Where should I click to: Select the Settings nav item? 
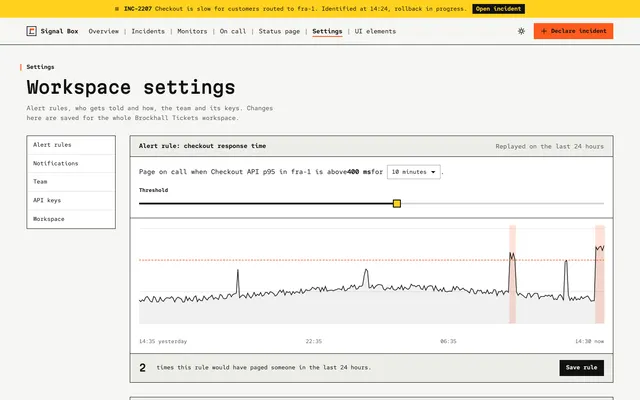click(327, 31)
